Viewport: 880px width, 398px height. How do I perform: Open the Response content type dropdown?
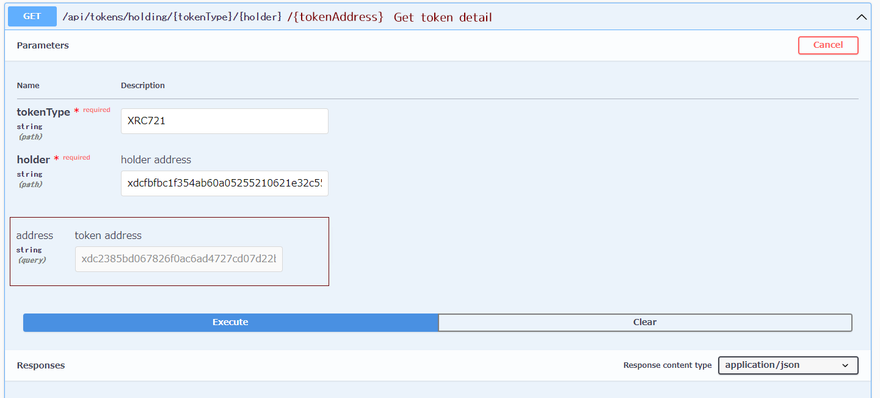(788, 365)
